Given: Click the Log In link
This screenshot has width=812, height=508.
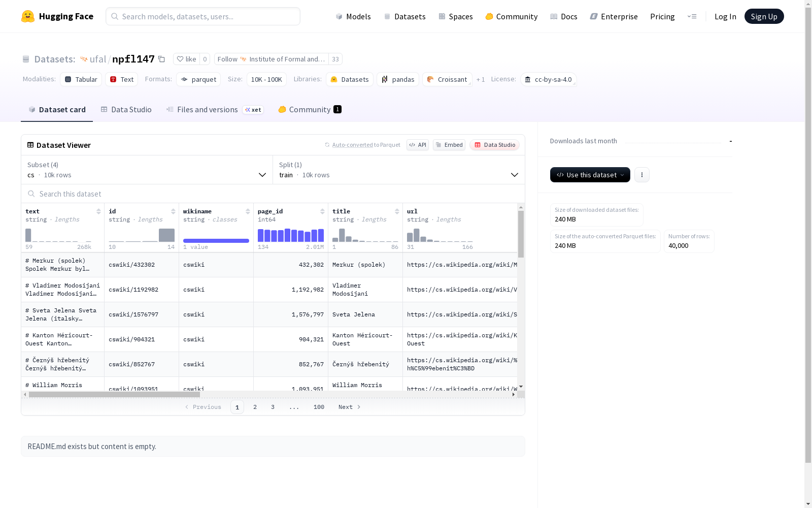Looking at the screenshot, I should 725,16.
